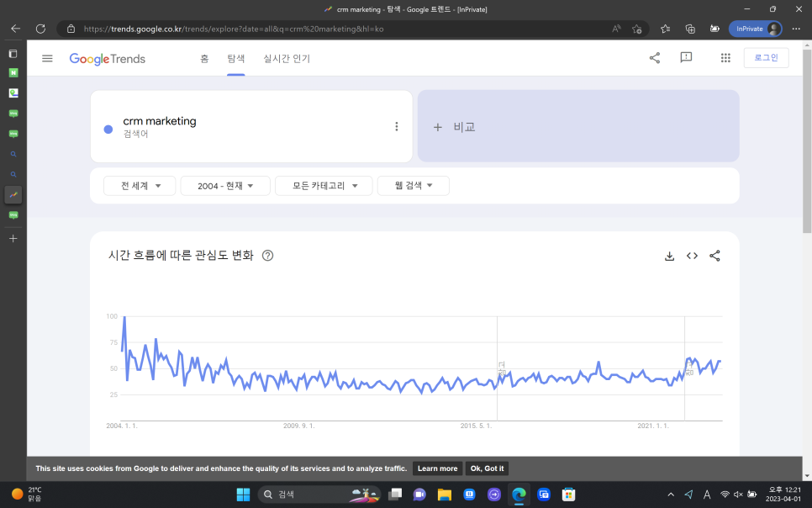Accept cookies with Ok, Got it
This screenshot has height=508, width=812.
click(x=487, y=468)
